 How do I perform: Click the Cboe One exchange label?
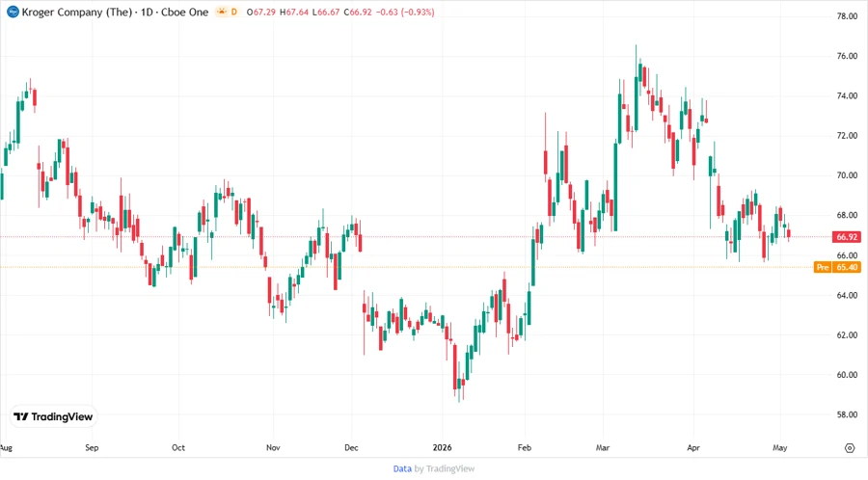185,12
